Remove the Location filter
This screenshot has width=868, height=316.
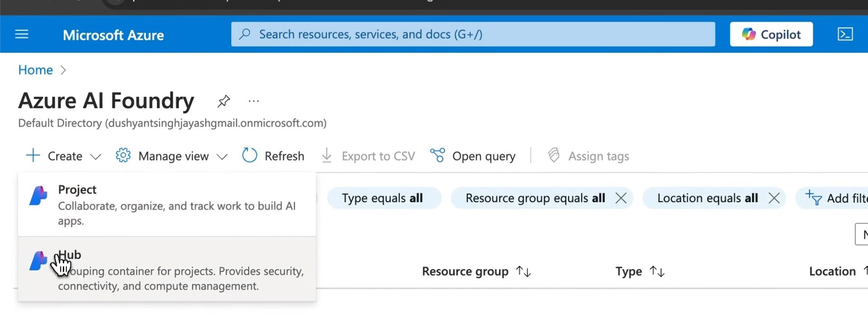tap(774, 198)
